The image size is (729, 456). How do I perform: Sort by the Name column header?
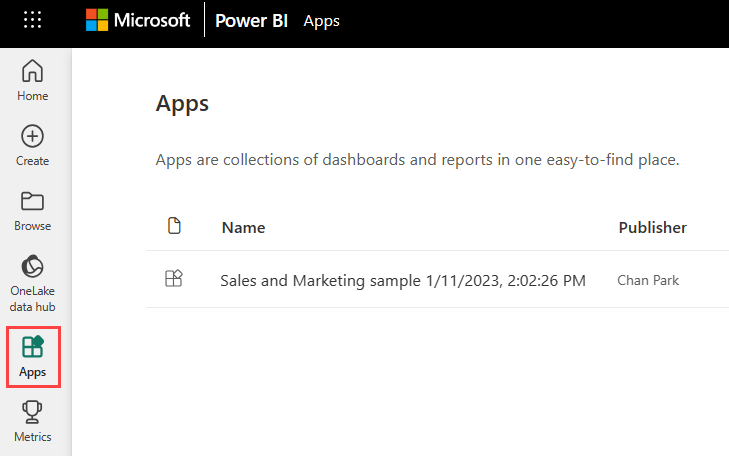(x=243, y=227)
